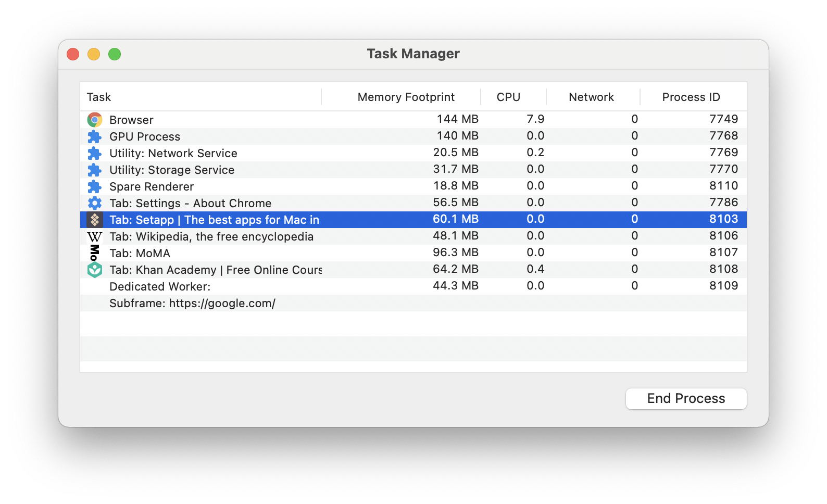Click process ID 7770

pyautogui.click(x=724, y=169)
